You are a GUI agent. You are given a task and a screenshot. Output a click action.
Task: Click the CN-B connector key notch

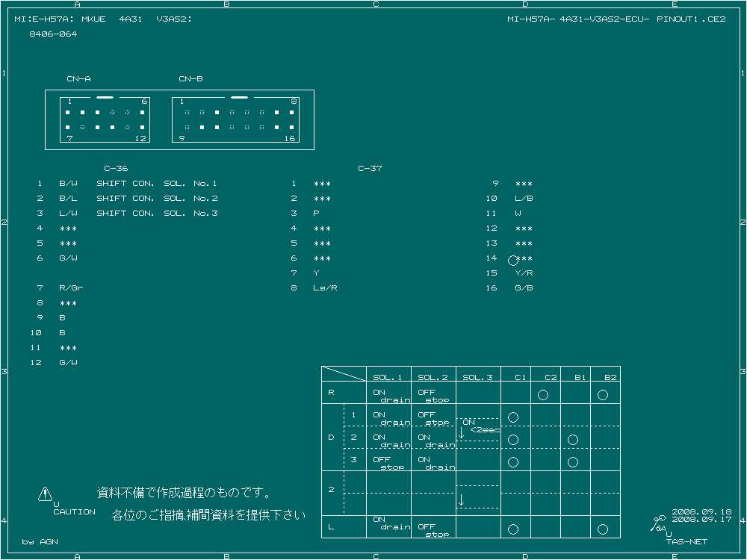pyautogui.click(x=238, y=96)
